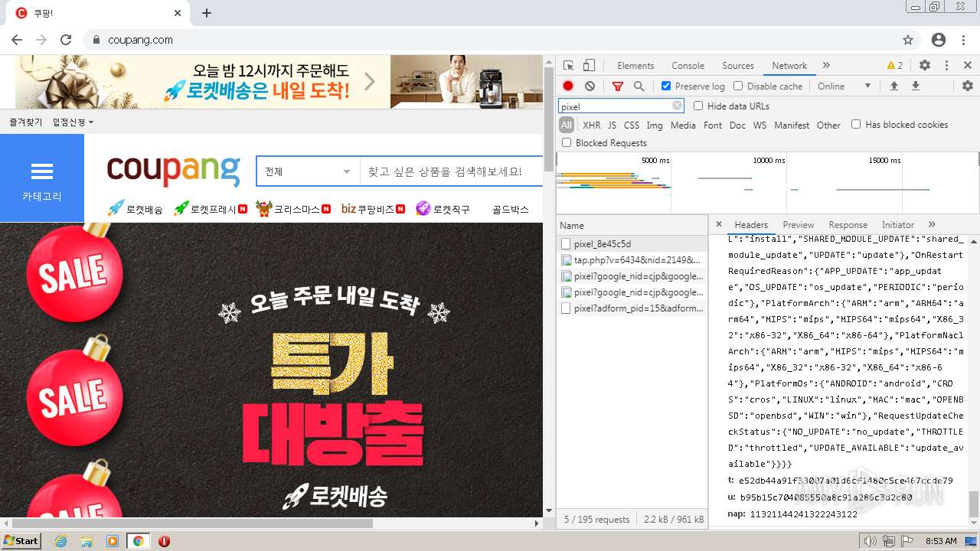This screenshot has height=551, width=980.
Task: Select the pixel?adform_pid request row
Action: pyautogui.click(x=632, y=308)
